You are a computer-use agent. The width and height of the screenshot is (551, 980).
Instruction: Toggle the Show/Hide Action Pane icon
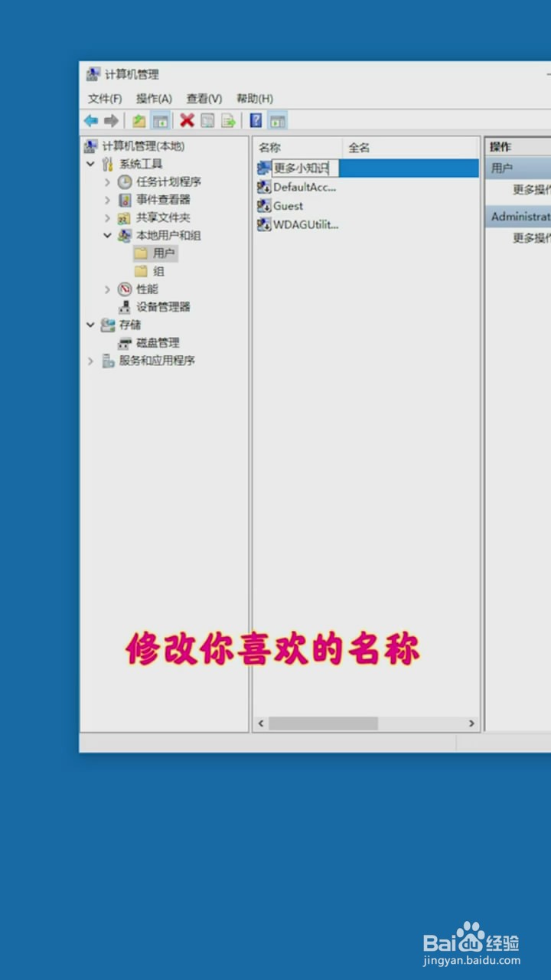click(278, 121)
